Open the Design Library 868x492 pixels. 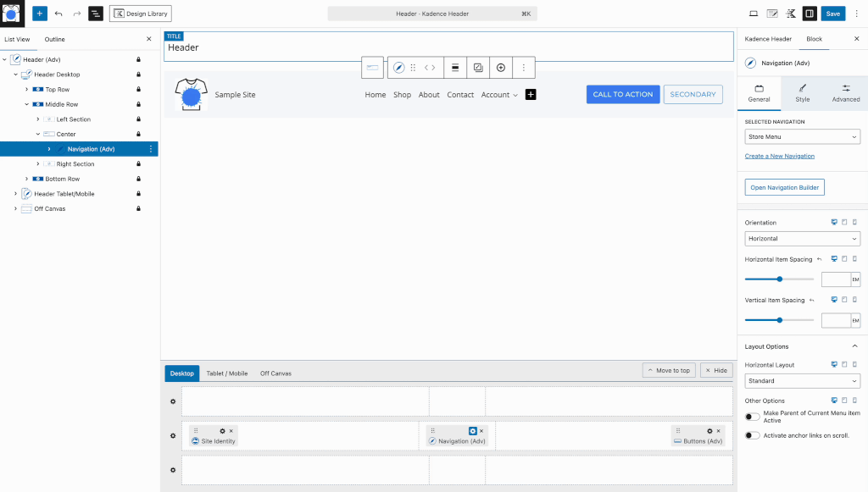(141, 14)
